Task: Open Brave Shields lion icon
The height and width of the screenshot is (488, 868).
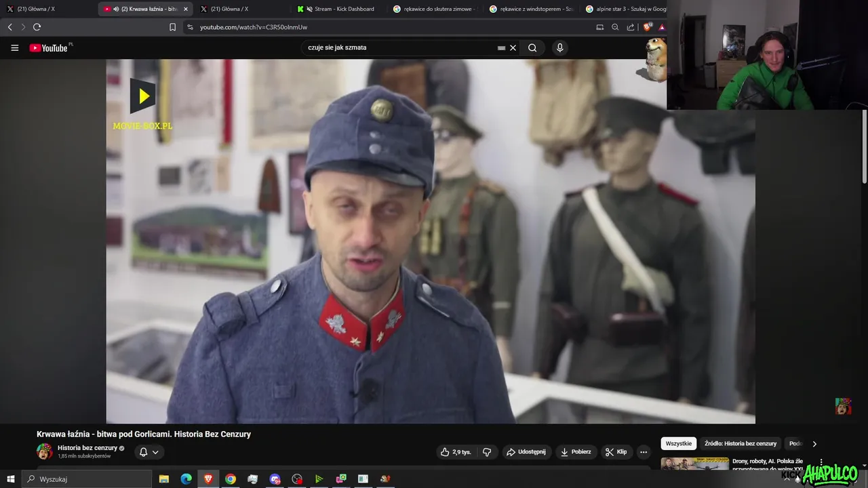Action: 648,27
